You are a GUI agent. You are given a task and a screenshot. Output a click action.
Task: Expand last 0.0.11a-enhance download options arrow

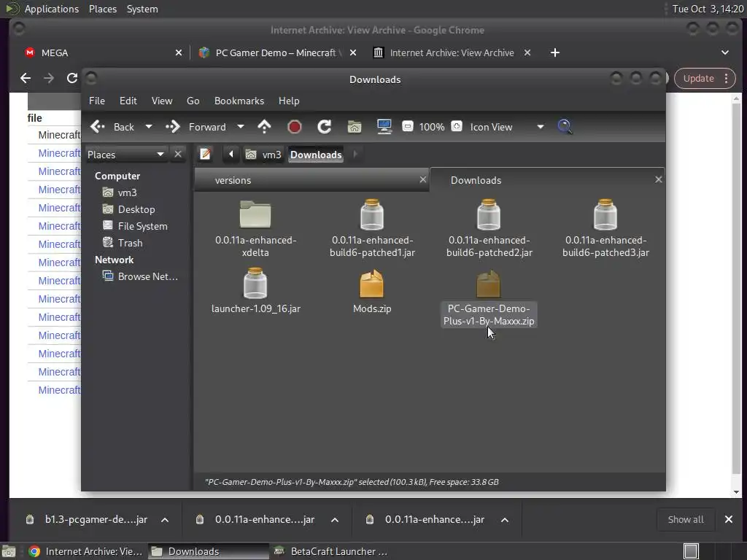pyautogui.click(x=505, y=519)
